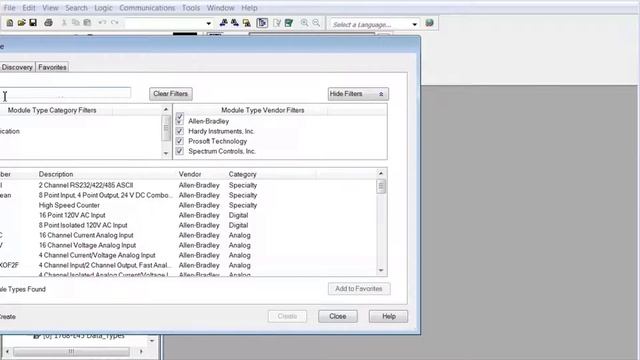Click project tree scroll-down arrow

pos(152,341)
